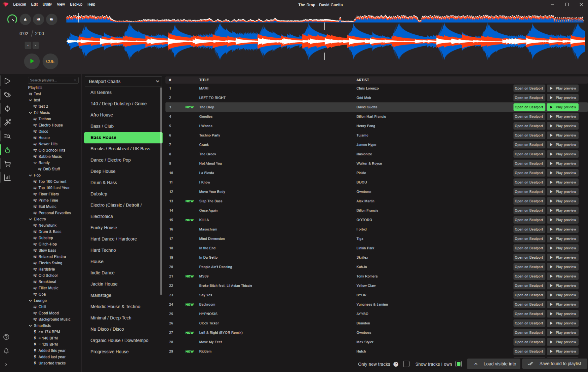Sort by ARTIST column header
The width and height of the screenshot is (588, 372).
[x=363, y=80]
